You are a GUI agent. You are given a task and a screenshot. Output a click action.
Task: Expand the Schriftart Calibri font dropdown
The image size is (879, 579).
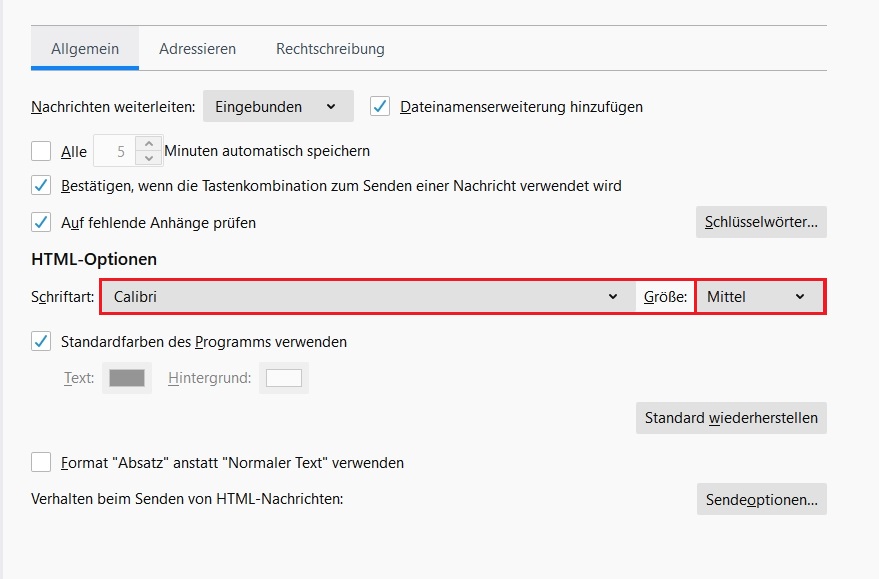pyautogui.click(x=367, y=296)
